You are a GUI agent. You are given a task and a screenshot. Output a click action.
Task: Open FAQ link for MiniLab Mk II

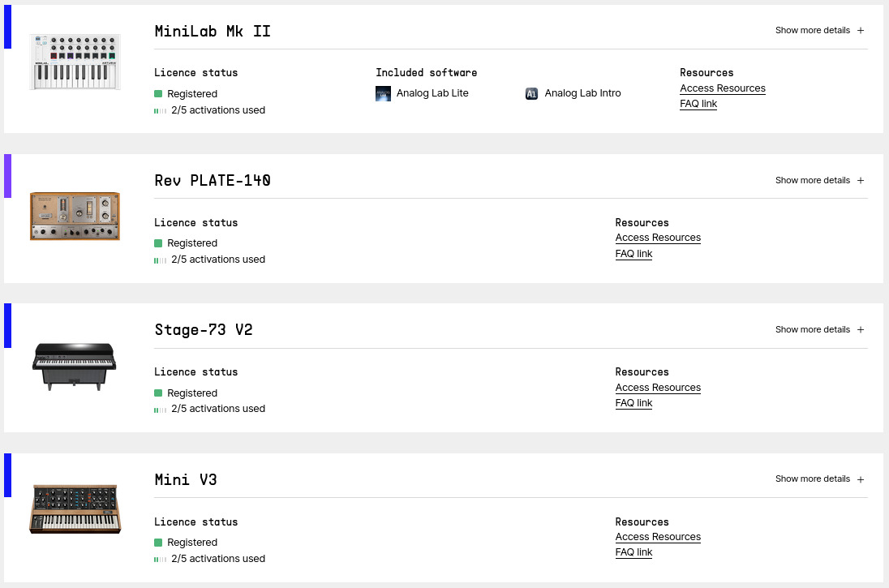[698, 104]
